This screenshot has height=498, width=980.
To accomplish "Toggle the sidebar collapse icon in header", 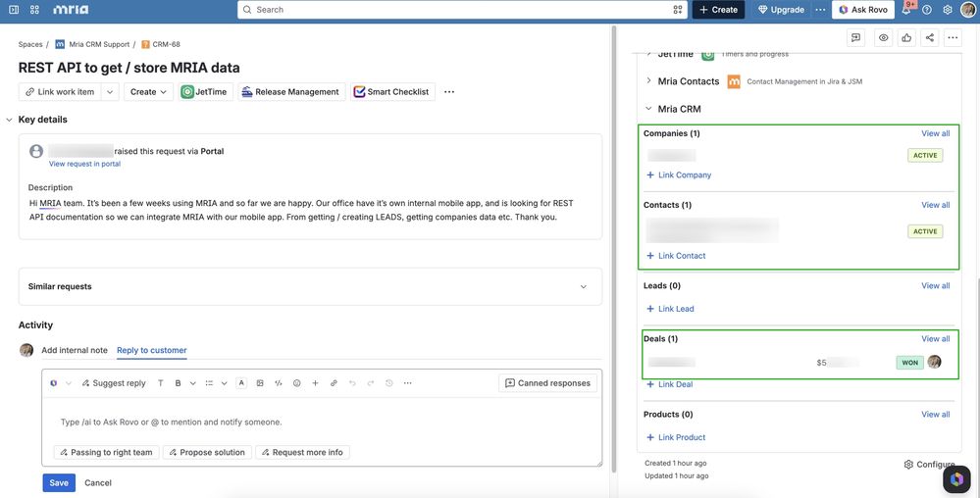I will coord(14,10).
